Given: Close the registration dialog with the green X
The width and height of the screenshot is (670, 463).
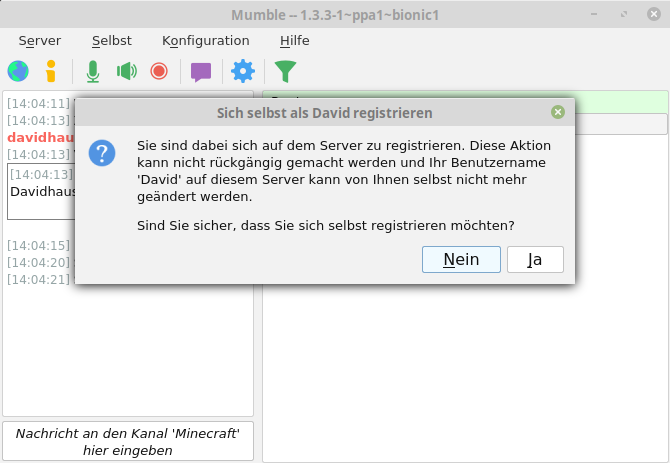Looking at the screenshot, I should point(558,112).
